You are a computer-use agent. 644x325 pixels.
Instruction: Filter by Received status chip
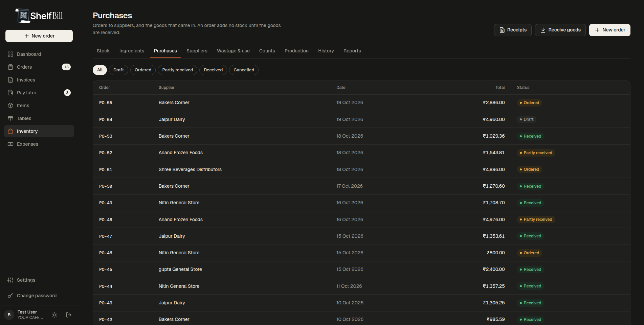tap(213, 70)
